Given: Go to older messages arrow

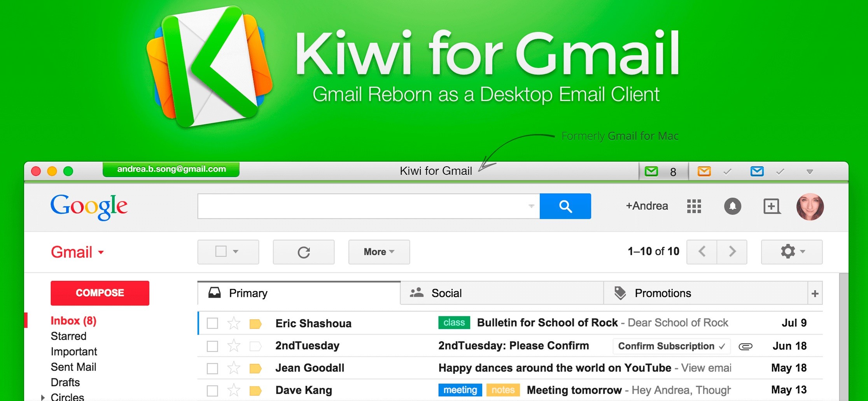Looking at the screenshot, I should [732, 252].
